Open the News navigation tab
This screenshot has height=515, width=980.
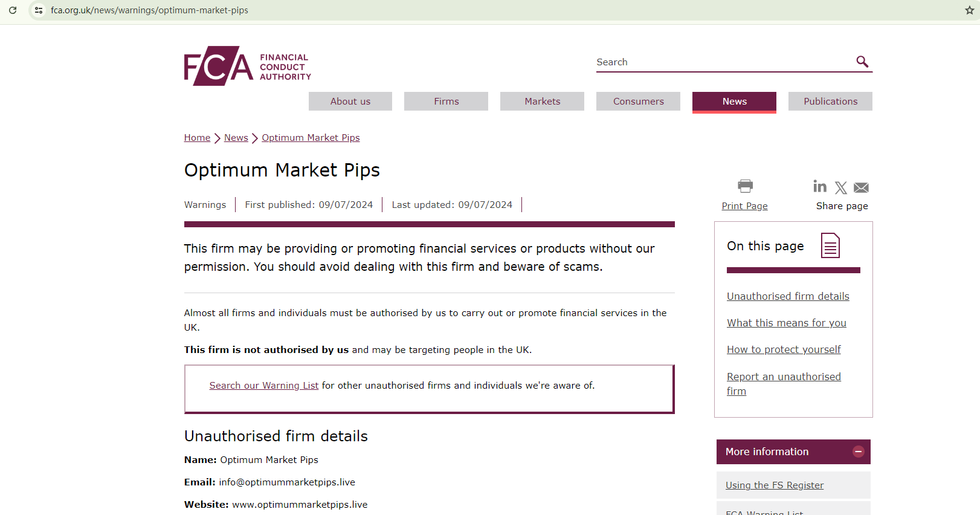point(734,102)
